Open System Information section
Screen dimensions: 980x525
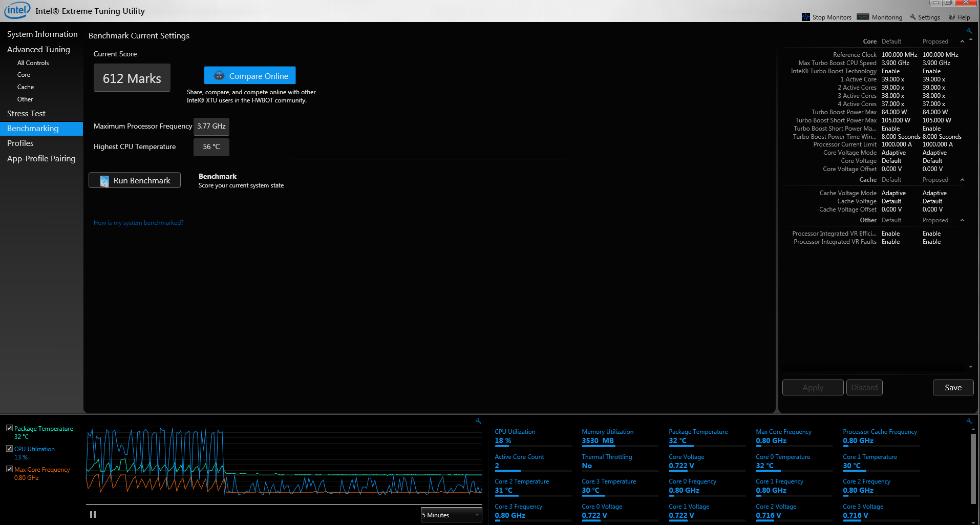pyautogui.click(x=42, y=34)
